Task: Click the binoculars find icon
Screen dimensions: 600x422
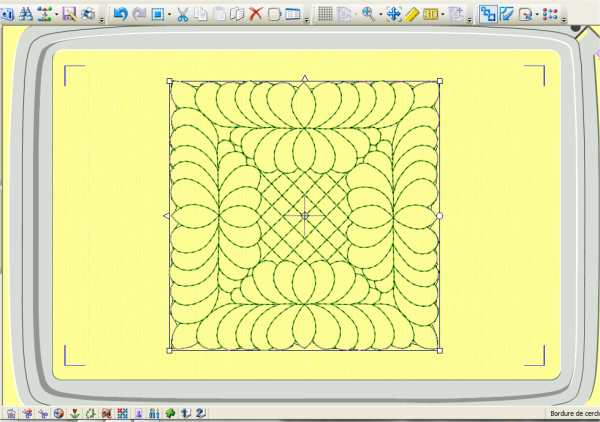Action: (x=26, y=15)
